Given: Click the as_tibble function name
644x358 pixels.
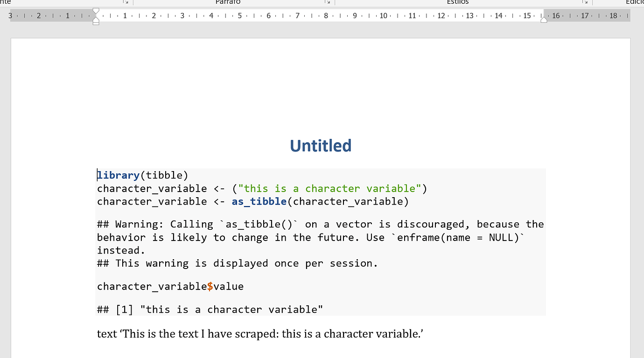Looking at the screenshot, I should point(259,201).
